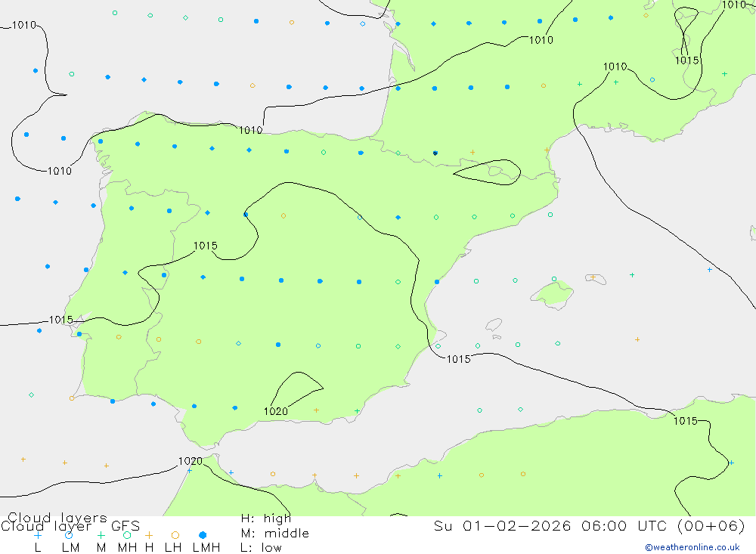Viewport: 756px width, 554px height.
Task: Click the green circle MH legend symbol
Action: [x=127, y=535]
